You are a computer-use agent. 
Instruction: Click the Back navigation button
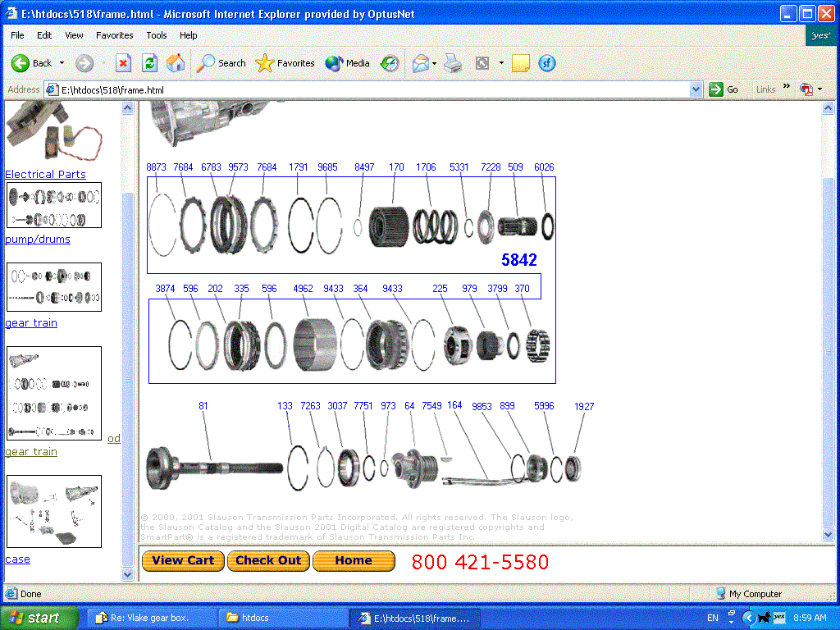[31, 63]
